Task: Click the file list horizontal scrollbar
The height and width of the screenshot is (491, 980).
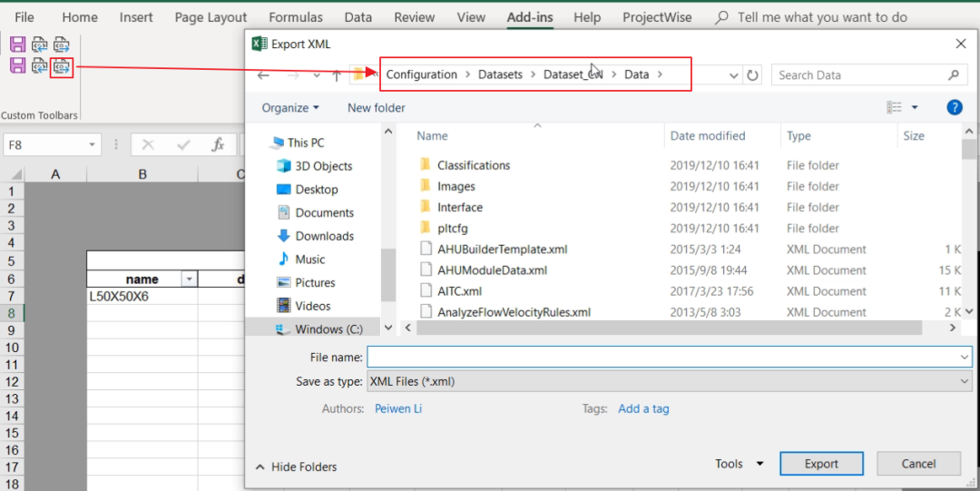Action: pos(669,327)
